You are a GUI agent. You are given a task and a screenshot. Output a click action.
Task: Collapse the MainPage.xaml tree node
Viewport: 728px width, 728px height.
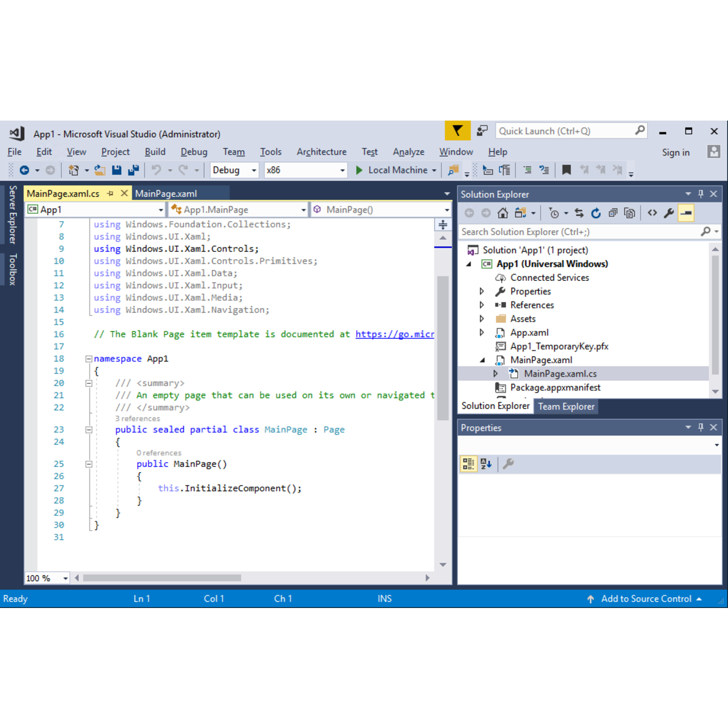[x=482, y=360]
